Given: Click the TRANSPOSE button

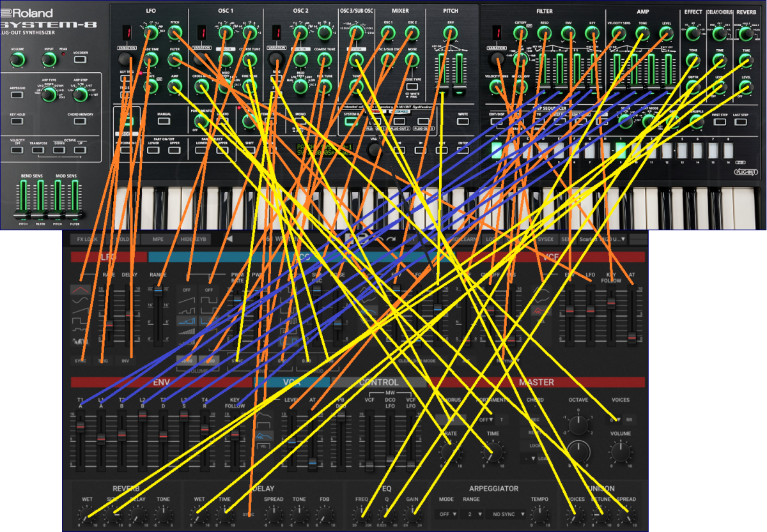Looking at the screenshot, I should [x=38, y=149].
